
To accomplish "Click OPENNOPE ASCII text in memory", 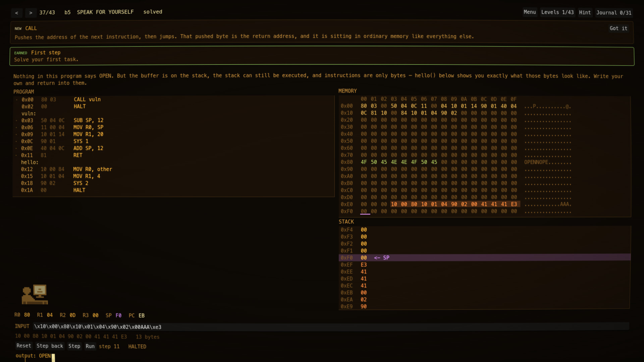I will 536,162.
